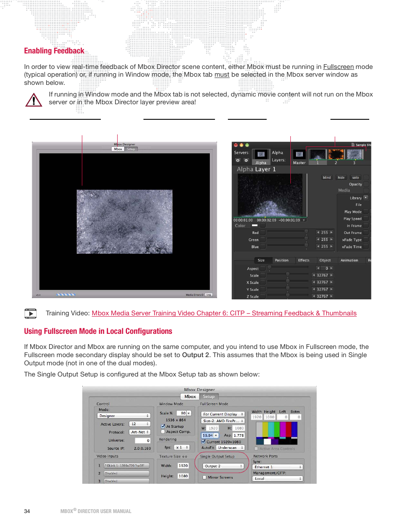Viewport: 411px width, 532px height.
Task: Toggle the In Frame selection box
Action: tap(366, 225)
